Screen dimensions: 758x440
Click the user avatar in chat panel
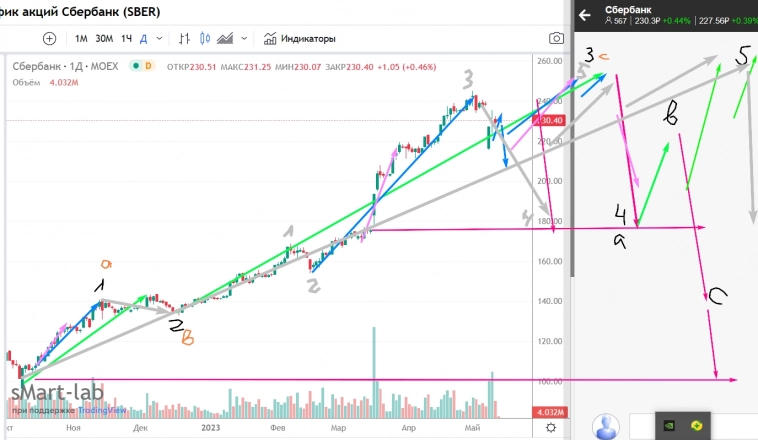pyautogui.click(x=605, y=426)
